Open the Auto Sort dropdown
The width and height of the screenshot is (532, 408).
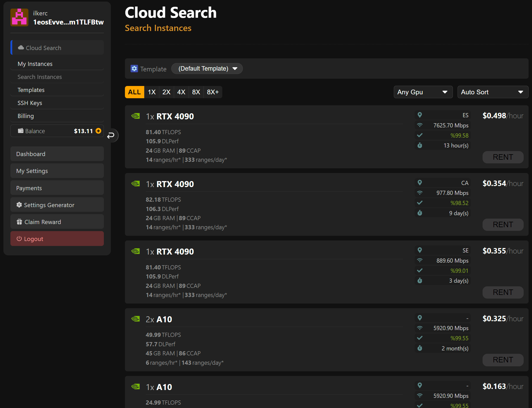click(492, 92)
